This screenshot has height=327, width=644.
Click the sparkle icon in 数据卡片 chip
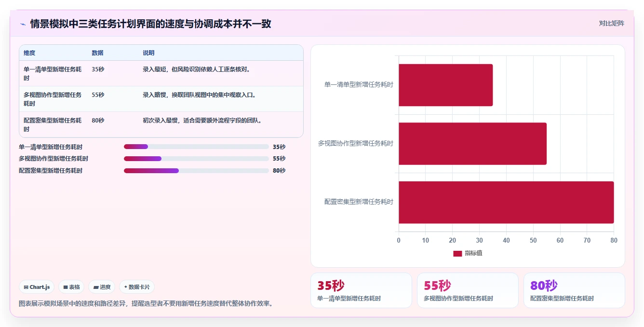point(125,287)
